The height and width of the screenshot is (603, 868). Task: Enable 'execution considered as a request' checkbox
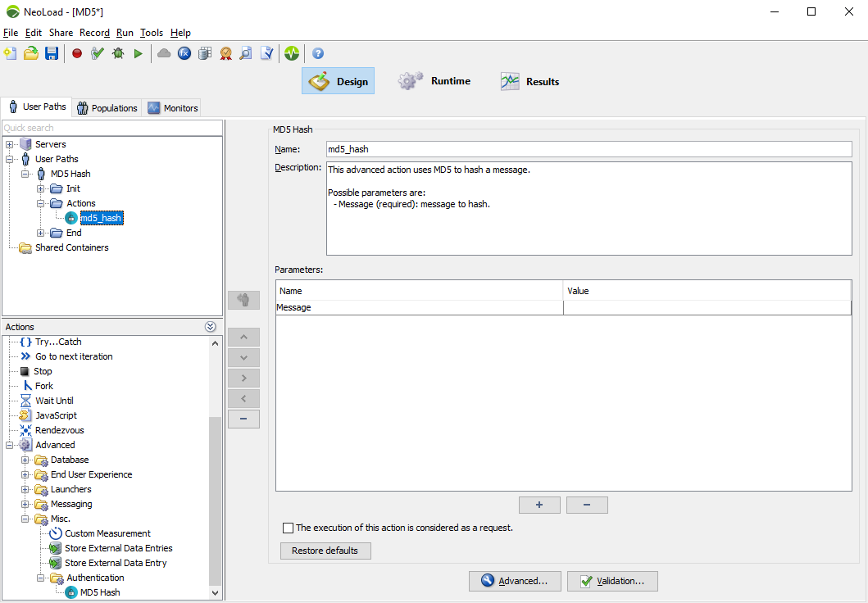tap(288, 528)
